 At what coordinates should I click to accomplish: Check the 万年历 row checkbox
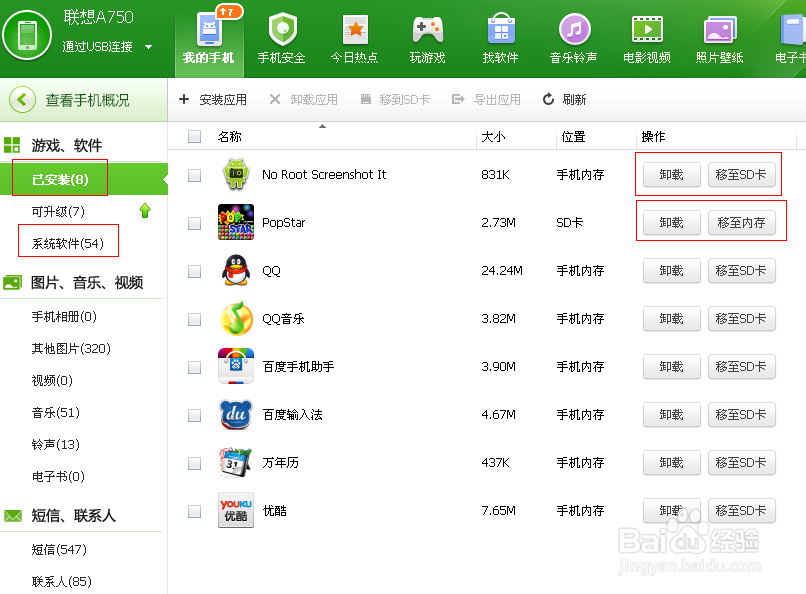pyautogui.click(x=194, y=463)
